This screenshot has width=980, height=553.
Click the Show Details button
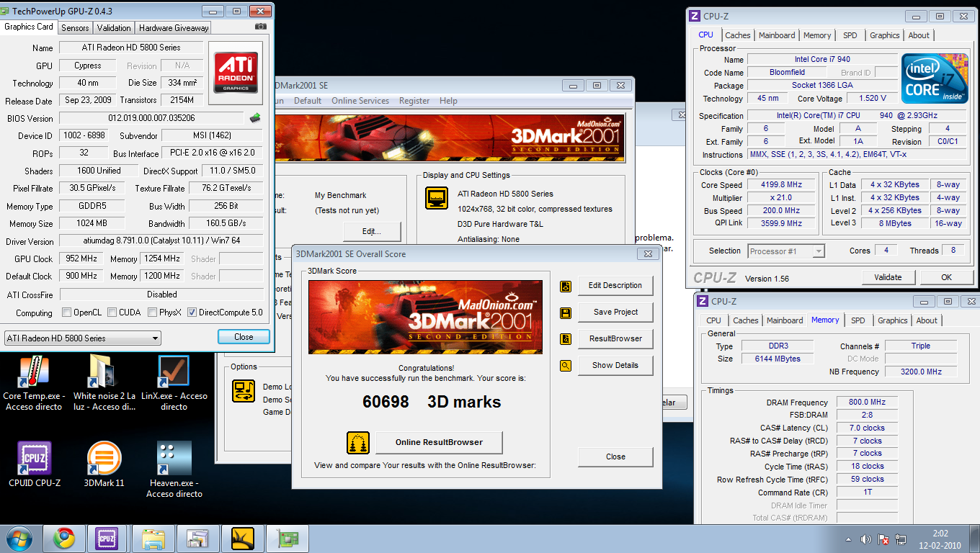click(x=615, y=365)
